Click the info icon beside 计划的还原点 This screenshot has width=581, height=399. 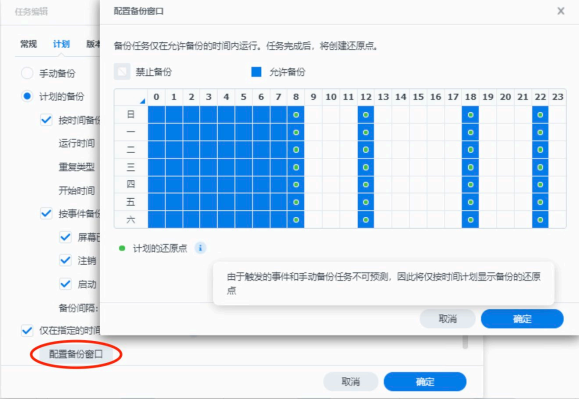[x=200, y=248]
